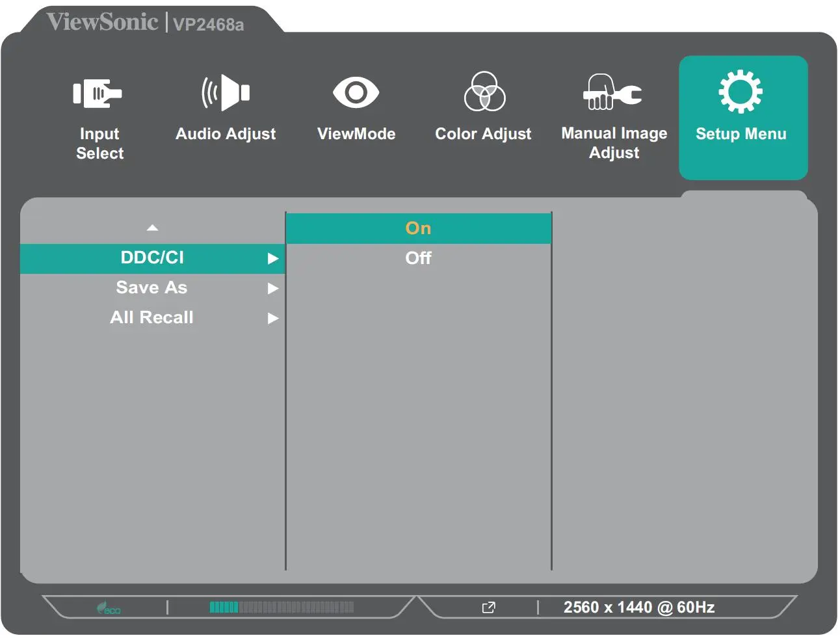Choose the All Recall option
Screen dimensions: 840x638
[152, 318]
